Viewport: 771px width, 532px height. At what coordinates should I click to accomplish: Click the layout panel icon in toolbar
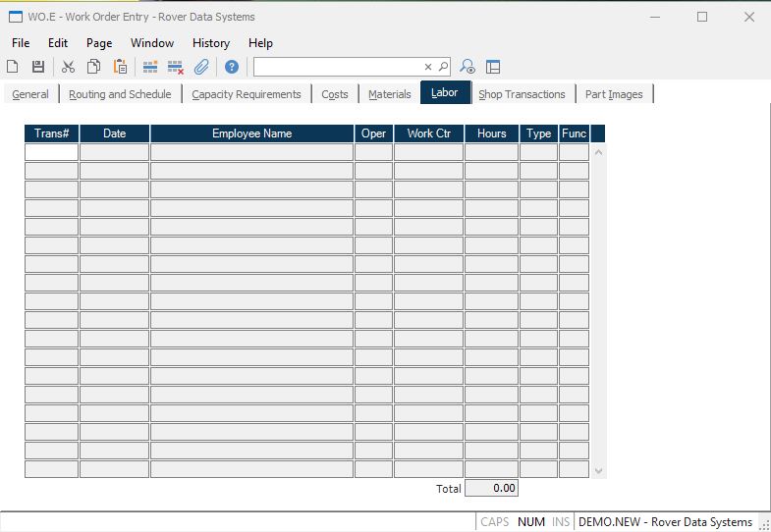493,67
